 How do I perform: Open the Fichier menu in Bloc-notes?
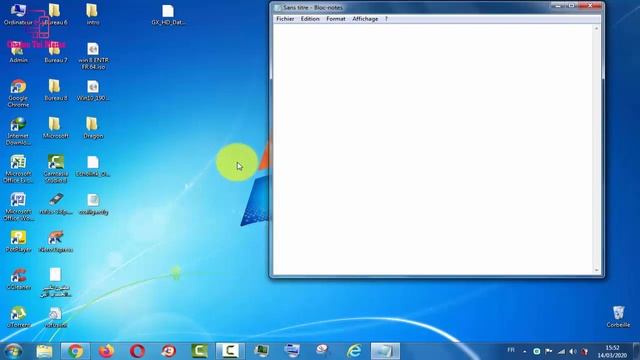click(x=285, y=19)
